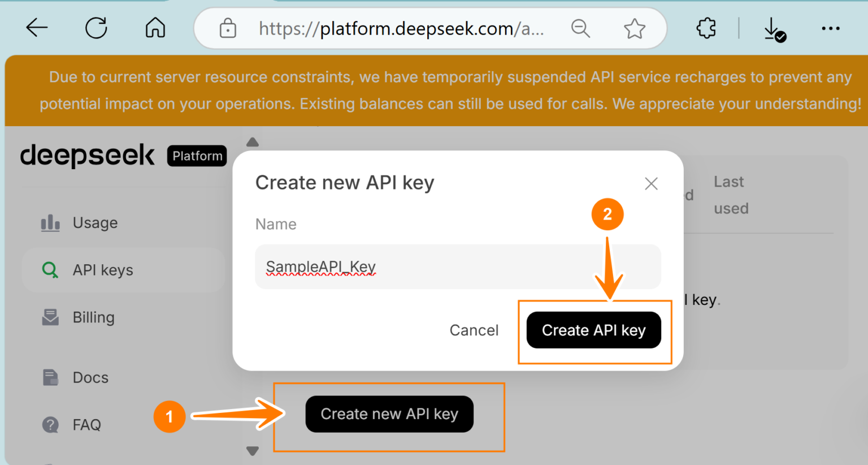Open Billing via its card icon
The height and width of the screenshot is (465, 868).
pyautogui.click(x=50, y=317)
